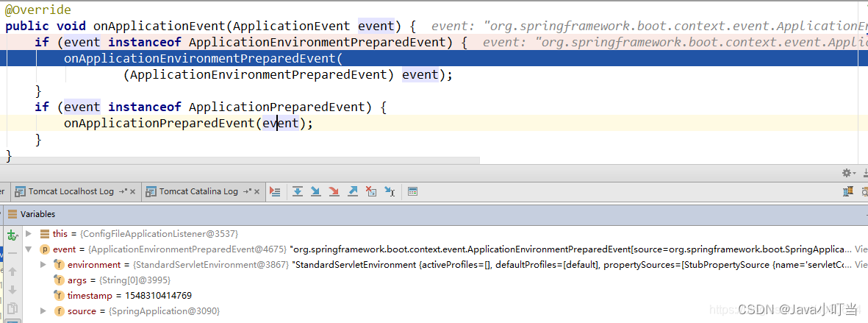The width and height of the screenshot is (868, 323).
Task: Open Evaluate Expression calculator icon
Action: pyautogui.click(x=412, y=192)
